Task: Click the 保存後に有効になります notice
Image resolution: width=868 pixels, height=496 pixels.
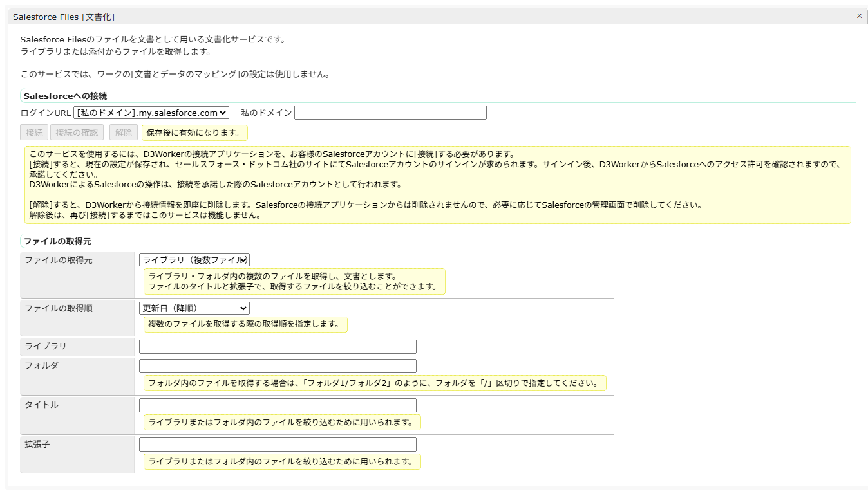Action: [x=194, y=133]
